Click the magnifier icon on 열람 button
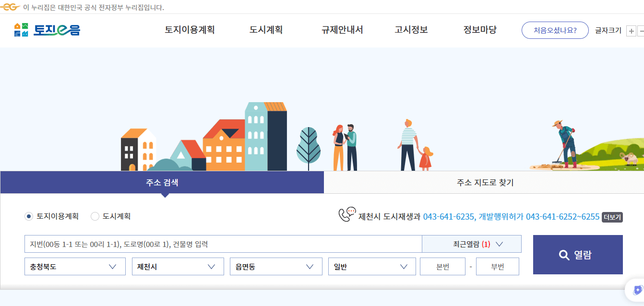Screen dimensions: 644x306 [563, 255]
